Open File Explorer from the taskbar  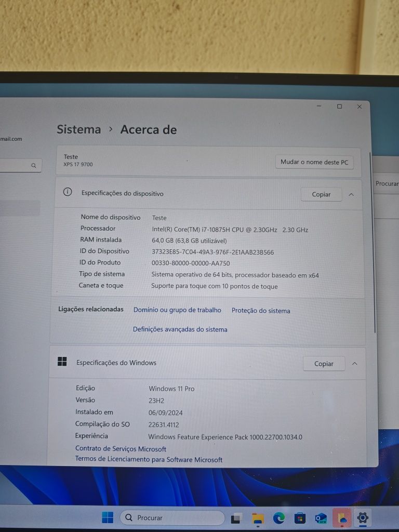pyautogui.click(x=258, y=518)
